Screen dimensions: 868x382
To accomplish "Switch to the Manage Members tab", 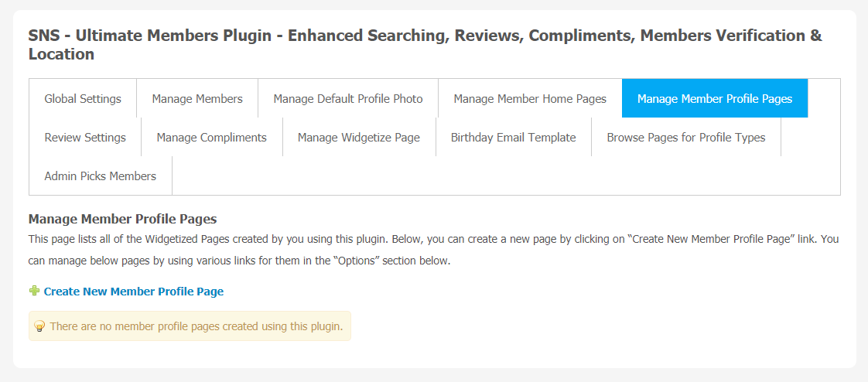I will point(197,98).
